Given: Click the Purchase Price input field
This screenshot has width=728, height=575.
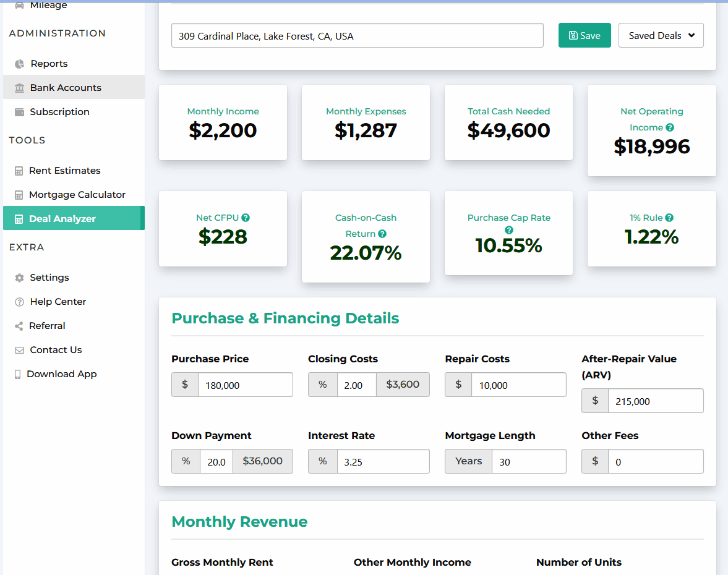Looking at the screenshot, I should [x=245, y=385].
